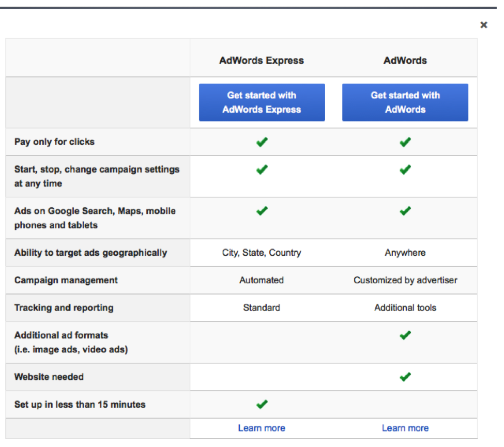Click AdWords Express checkmark for Ads on Google Search row
The height and width of the screenshot is (447, 504).
click(262, 211)
